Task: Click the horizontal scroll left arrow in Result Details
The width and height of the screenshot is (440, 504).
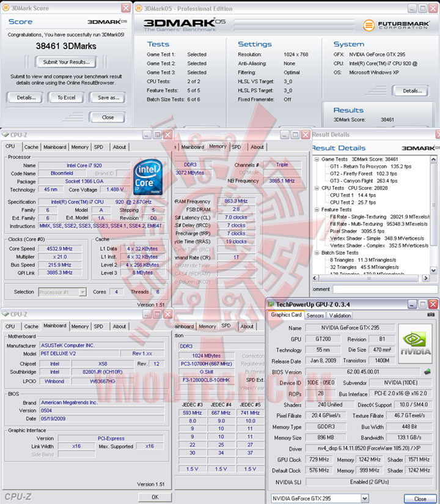Action: [315, 278]
